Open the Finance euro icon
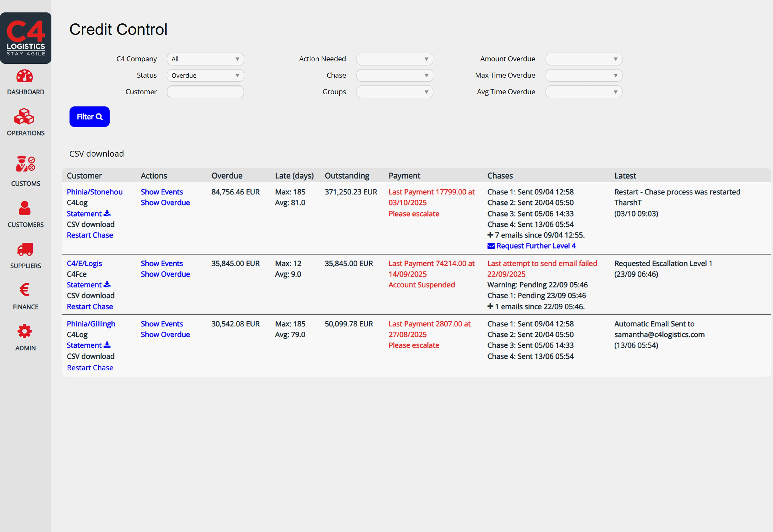This screenshot has width=773, height=532. tap(25, 290)
